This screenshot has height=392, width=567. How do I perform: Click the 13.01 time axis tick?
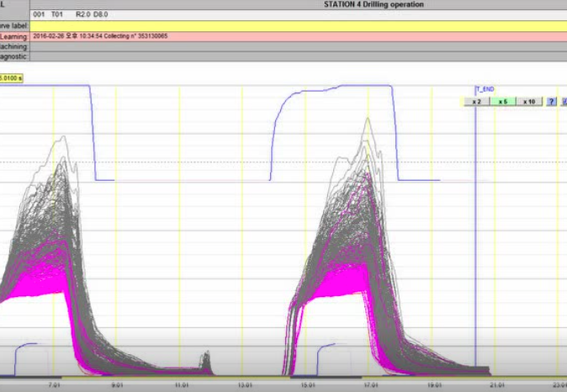pyautogui.click(x=243, y=384)
